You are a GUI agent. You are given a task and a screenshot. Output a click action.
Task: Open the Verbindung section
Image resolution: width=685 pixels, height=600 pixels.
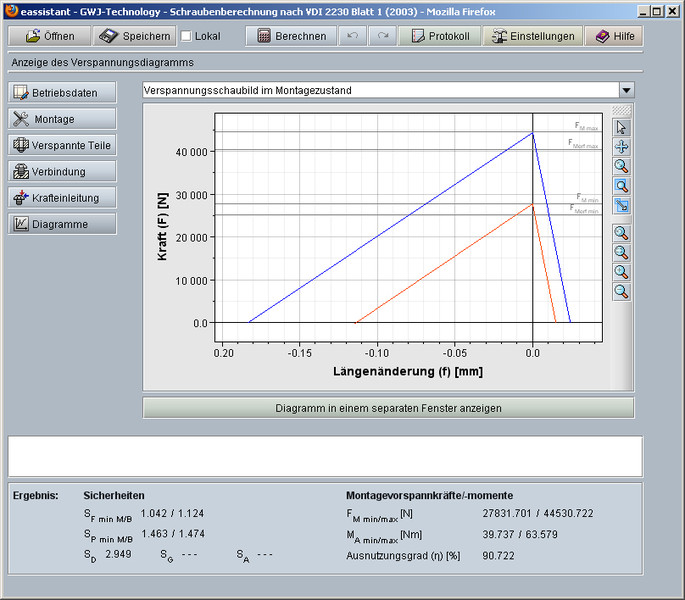[x=62, y=171]
